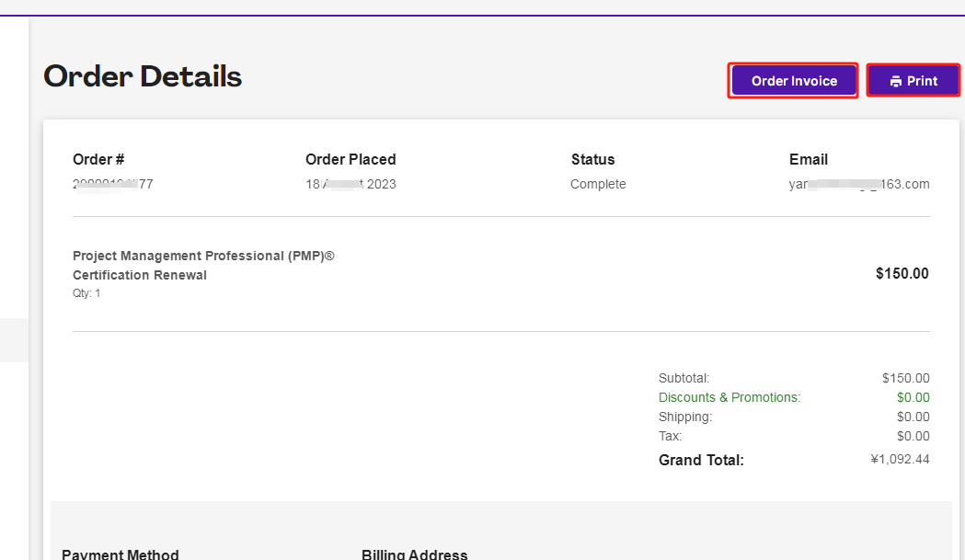The height and width of the screenshot is (560, 965).
Task: Click the Order Placed date value
Action: (x=350, y=184)
